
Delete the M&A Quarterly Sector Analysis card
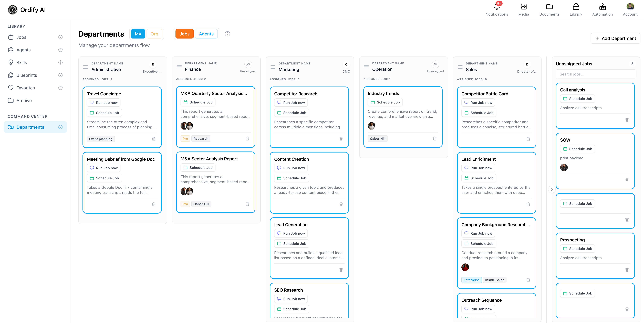(x=247, y=138)
